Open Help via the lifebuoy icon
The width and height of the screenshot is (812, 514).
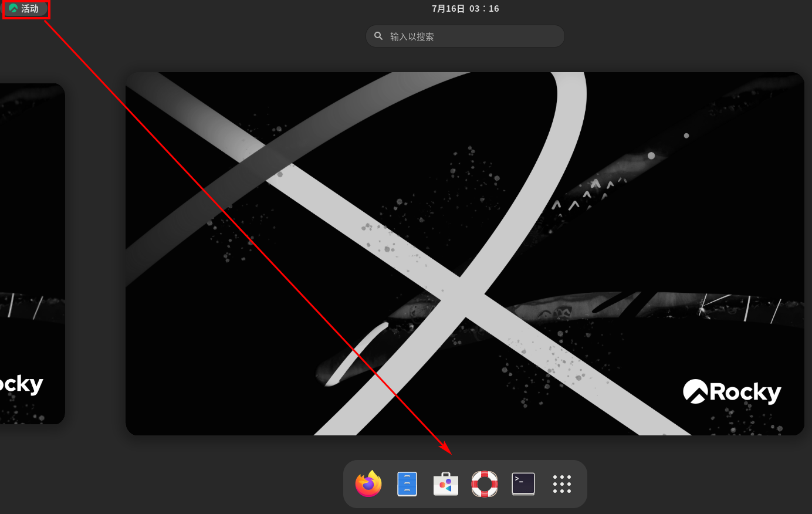pos(485,484)
